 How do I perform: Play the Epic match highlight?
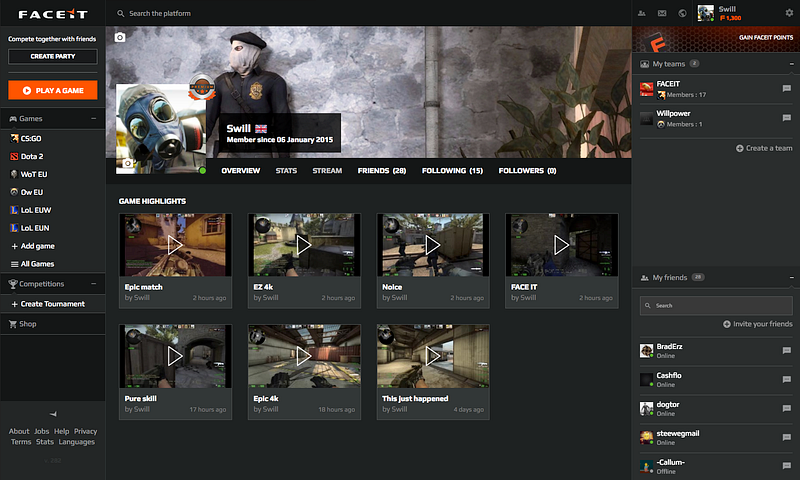click(175, 245)
